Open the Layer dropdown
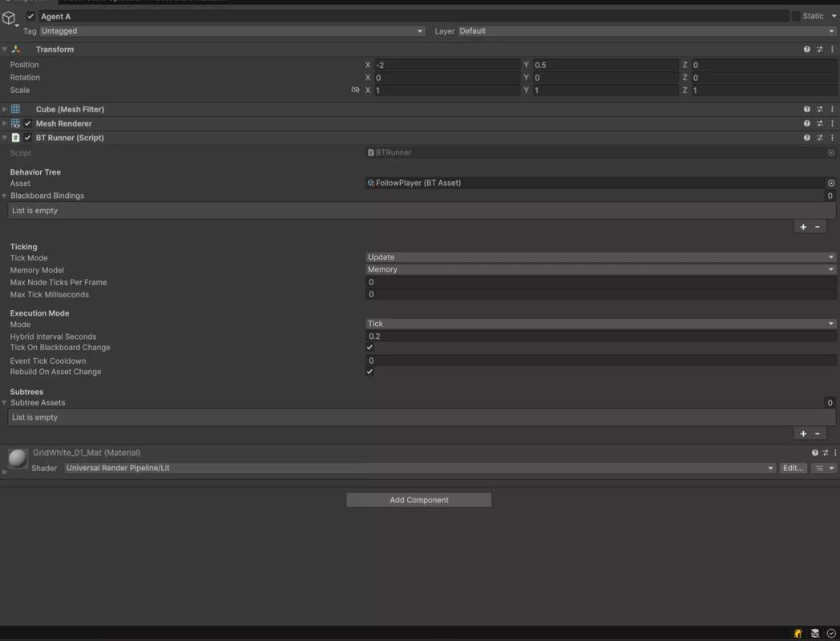This screenshot has width=840, height=641. point(647,31)
